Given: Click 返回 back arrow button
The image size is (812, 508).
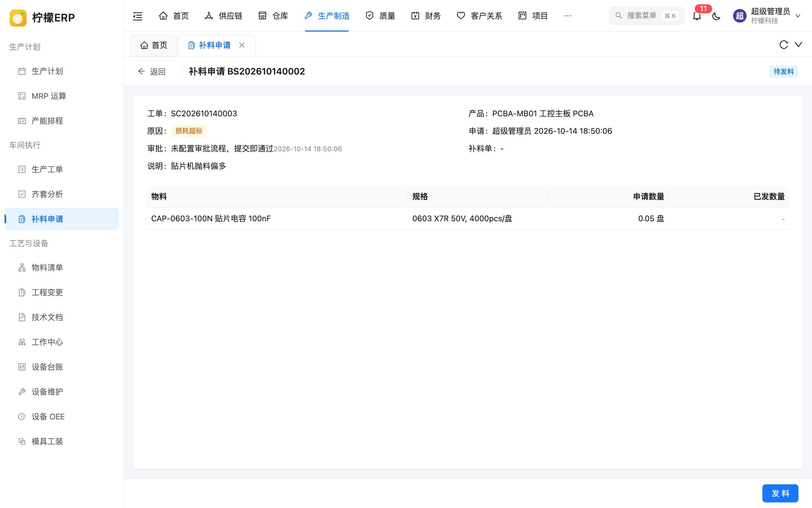Looking at the screenshot, I should 152,72.
